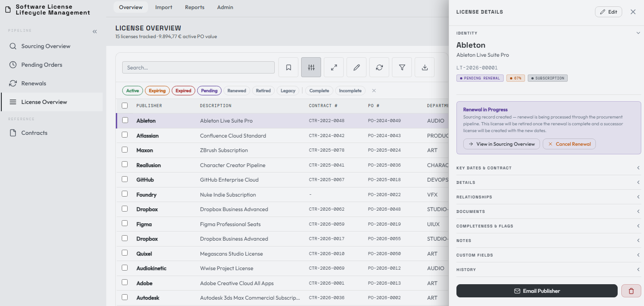Viewport: 644px width, 306px height.
Task: Check the Quixel row checkbox
Action: (x=125, y=253)
